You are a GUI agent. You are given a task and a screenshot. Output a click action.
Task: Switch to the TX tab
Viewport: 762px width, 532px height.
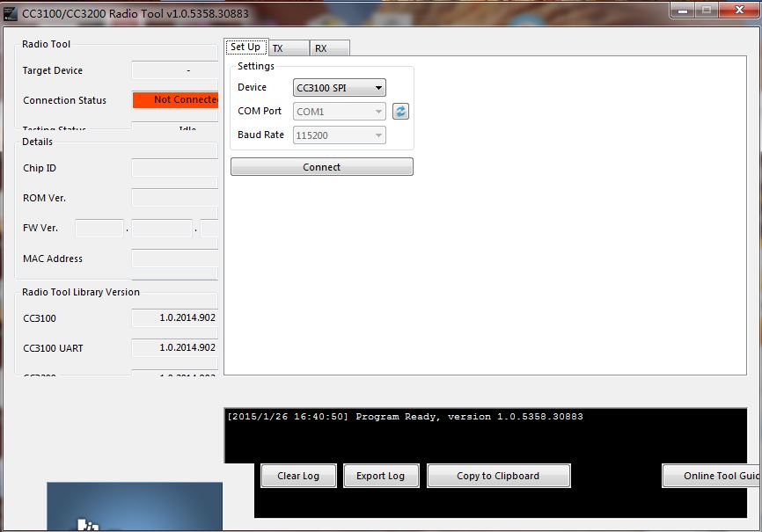[289, 48]
